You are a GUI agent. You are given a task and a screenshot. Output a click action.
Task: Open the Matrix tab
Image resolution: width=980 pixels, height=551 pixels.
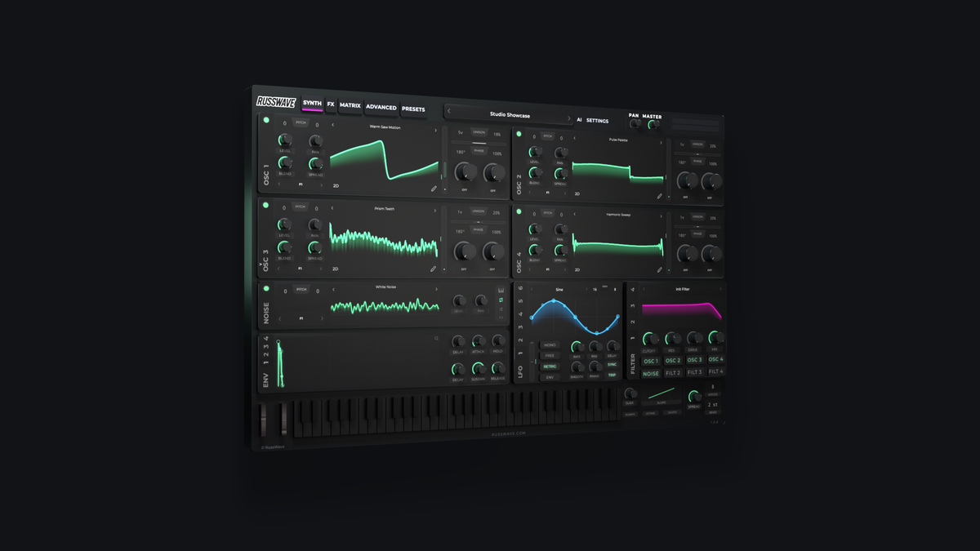(350, 105)
